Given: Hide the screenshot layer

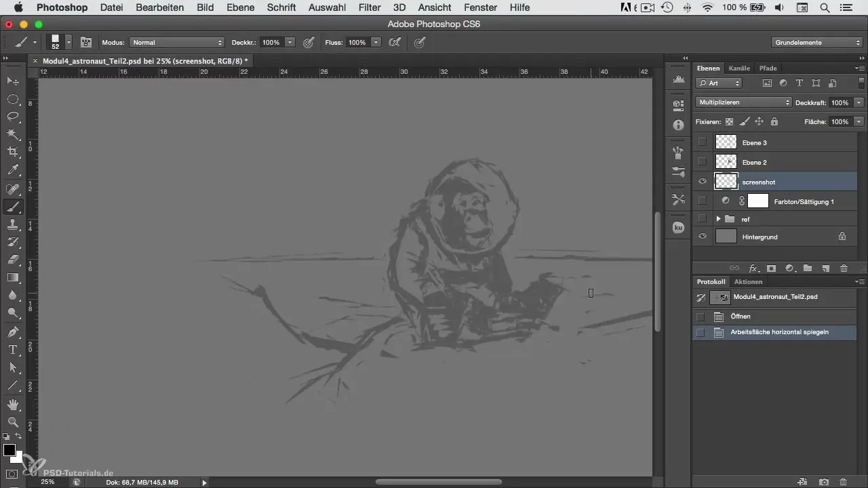Looking at the screenshot, I should tap(702, 182).
